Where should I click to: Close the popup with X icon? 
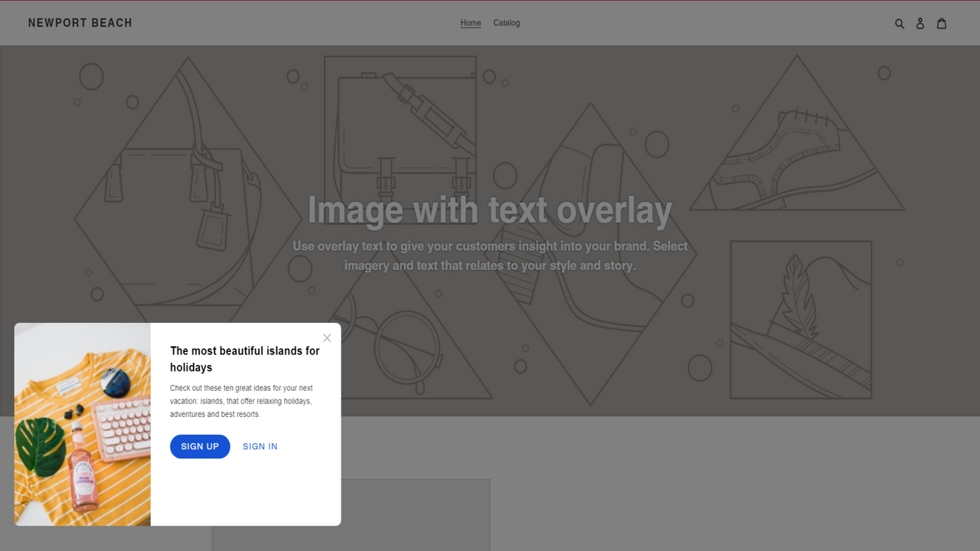click(x=327, y=337)
